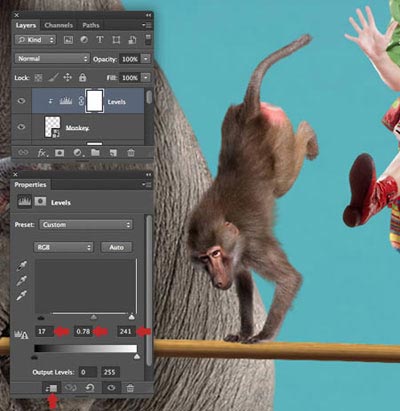View previous state icon in Properties
The height and width of the screenshot is (411, 400).
click(x=70, y=388)
